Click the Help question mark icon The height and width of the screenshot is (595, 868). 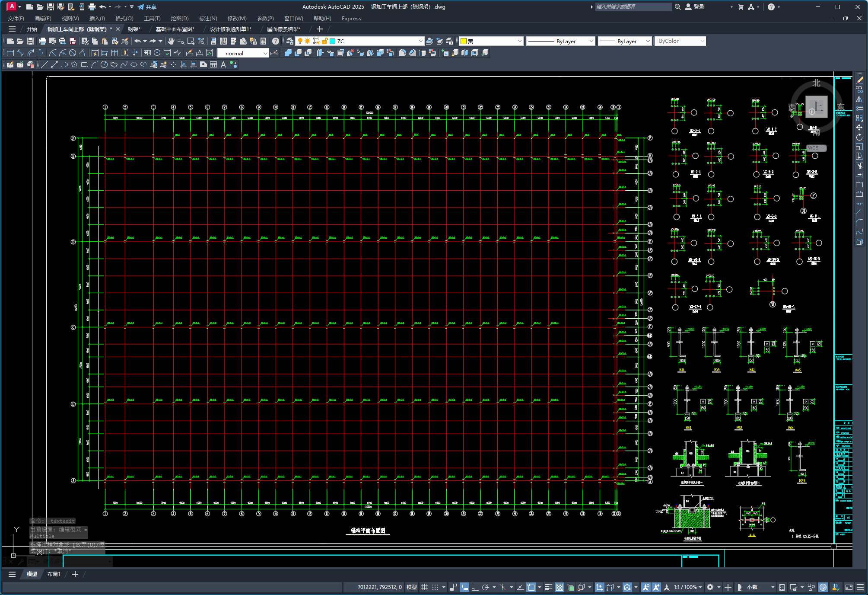coord(276,41)
